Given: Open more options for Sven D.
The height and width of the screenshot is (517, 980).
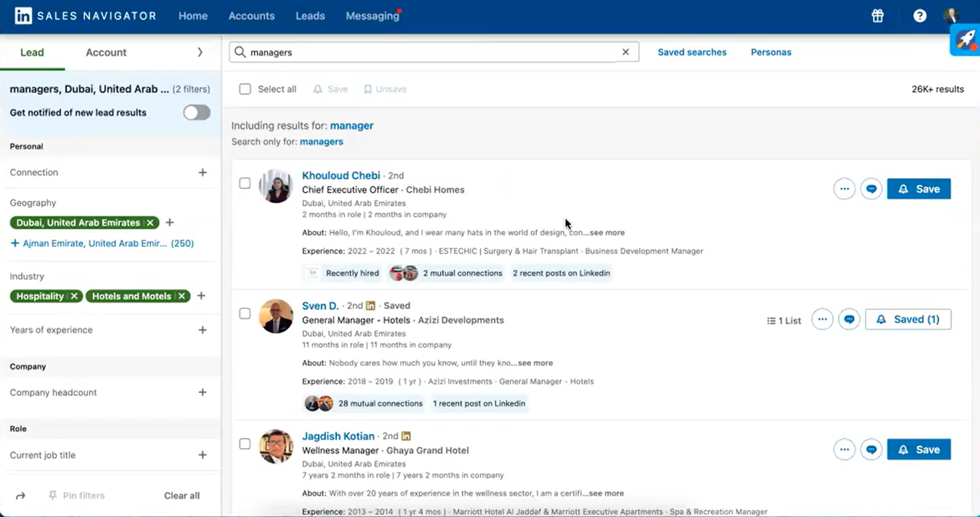Looking at the screenshot, I should click(822, 319).
